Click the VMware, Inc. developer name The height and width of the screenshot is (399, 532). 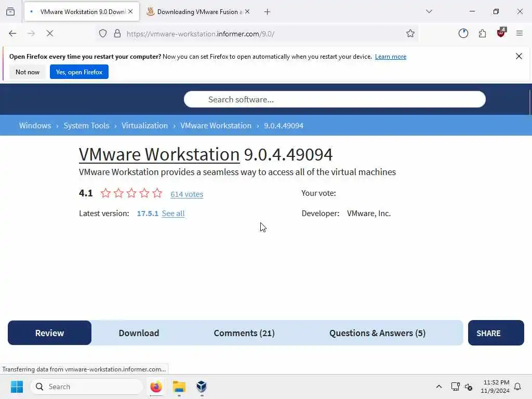coord(369,214)
